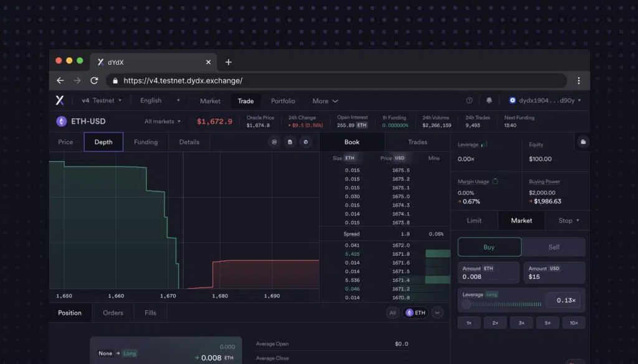The width and height of the screenshot is (638, 364).
Task: Open the Position tab
Action: coord(70,313)
